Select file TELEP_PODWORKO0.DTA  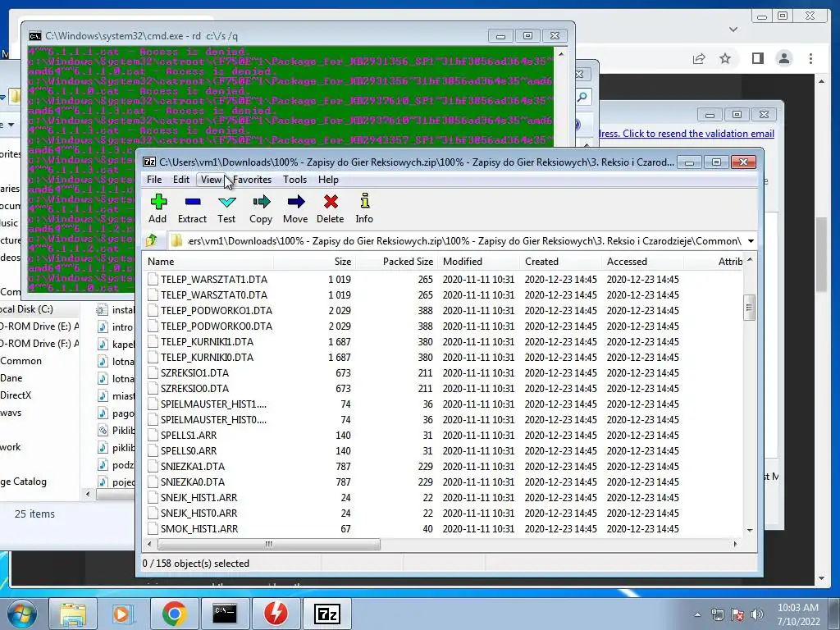tap(217, 326)
